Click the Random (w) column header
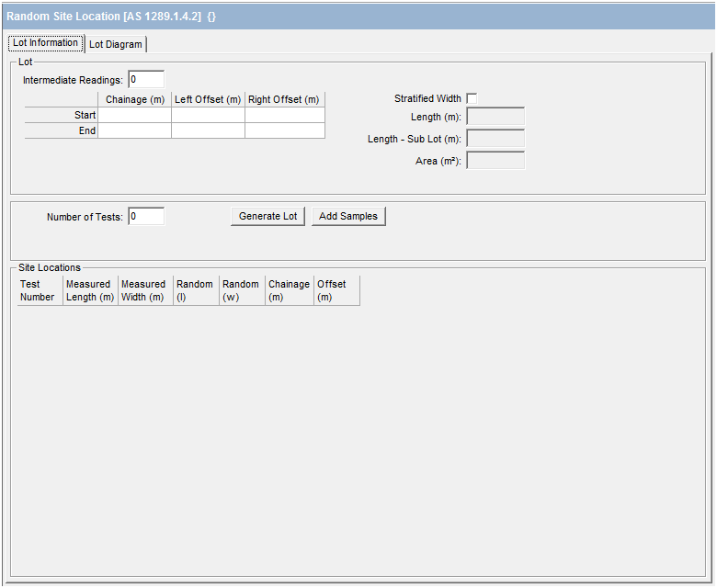This screenshot has height=588, width=717. pyautogui.click(x=242, y=290)
